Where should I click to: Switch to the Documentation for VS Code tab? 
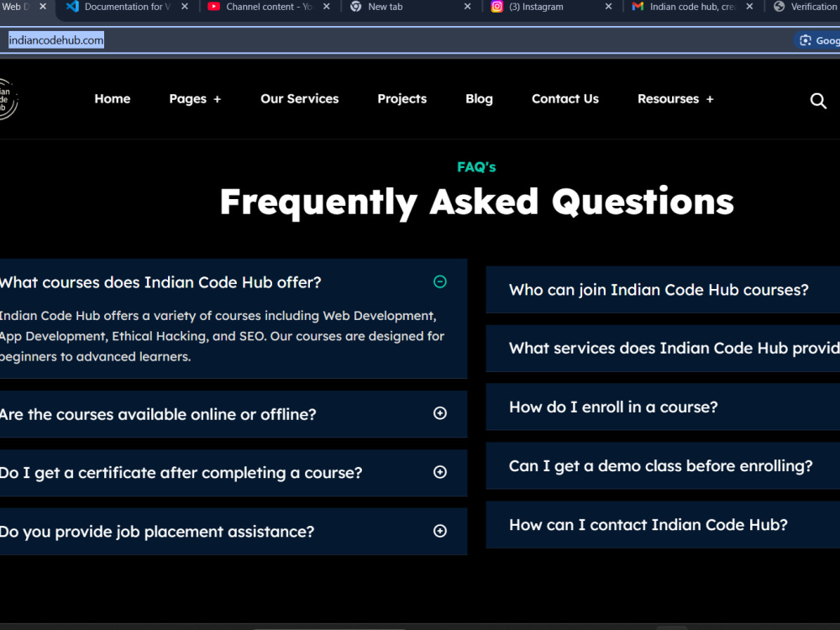pyautogui.click(x=128, y=7)
